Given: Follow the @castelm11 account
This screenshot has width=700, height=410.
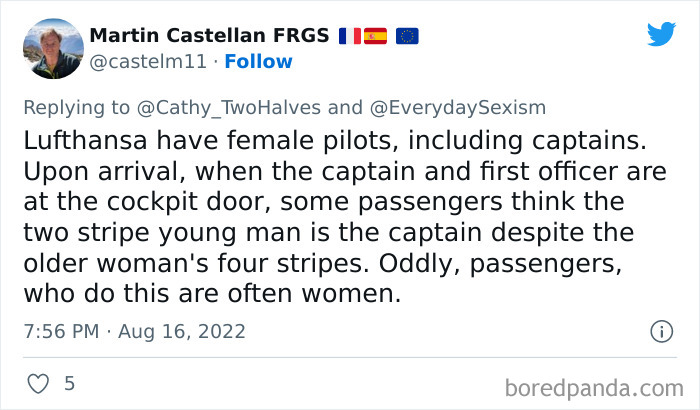Looking at the screenshot, I should pyautogui.click(x=259, y=61).
